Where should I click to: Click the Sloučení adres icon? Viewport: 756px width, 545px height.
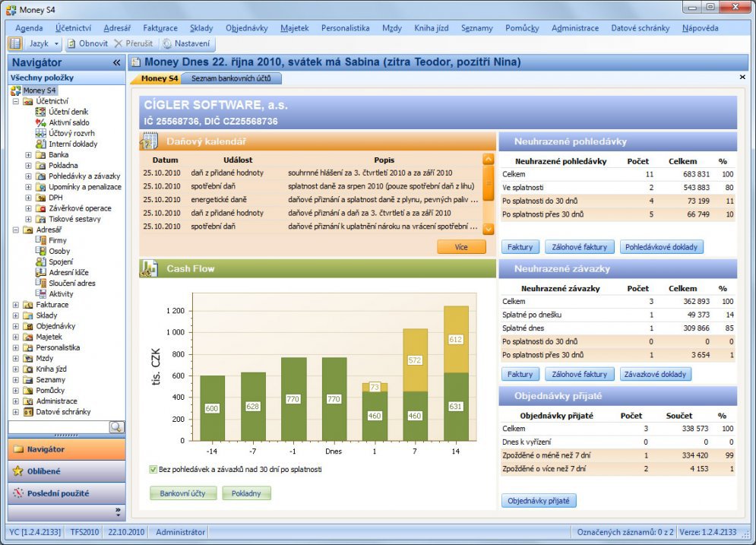[x=41, y=283]
